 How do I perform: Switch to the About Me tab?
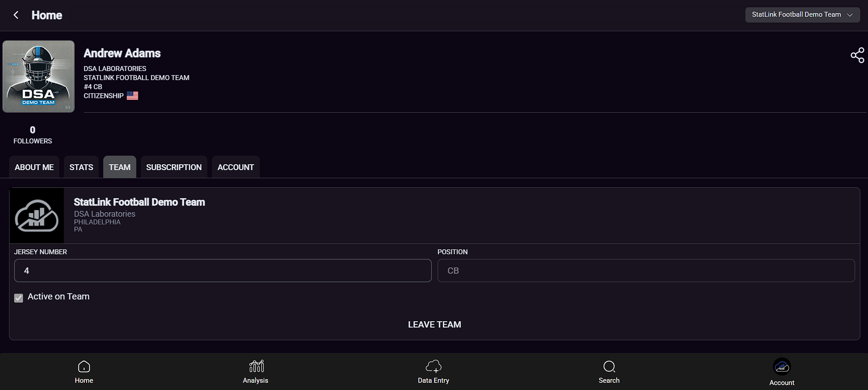pos(34,167)
